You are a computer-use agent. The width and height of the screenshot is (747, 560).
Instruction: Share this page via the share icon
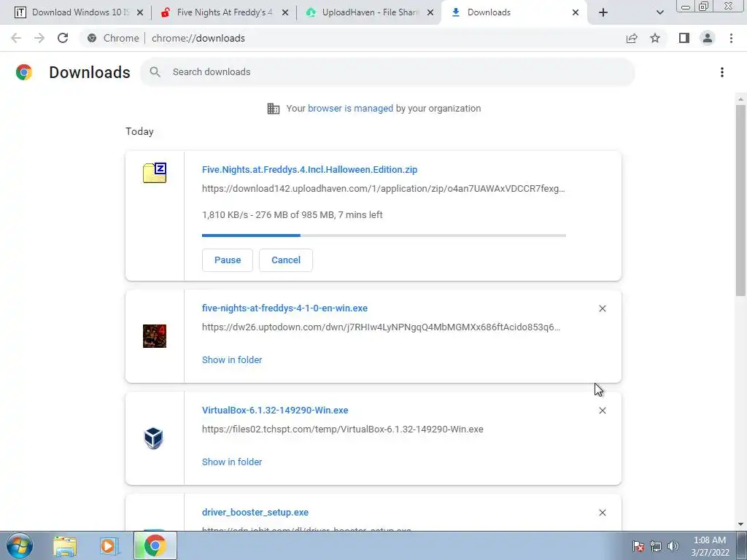632,38
